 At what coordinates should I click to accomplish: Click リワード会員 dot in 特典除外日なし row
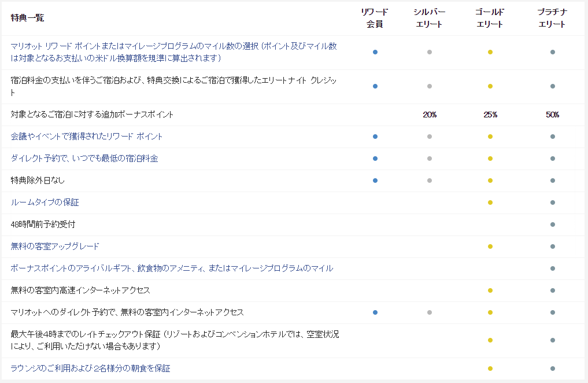coord(375,181)
